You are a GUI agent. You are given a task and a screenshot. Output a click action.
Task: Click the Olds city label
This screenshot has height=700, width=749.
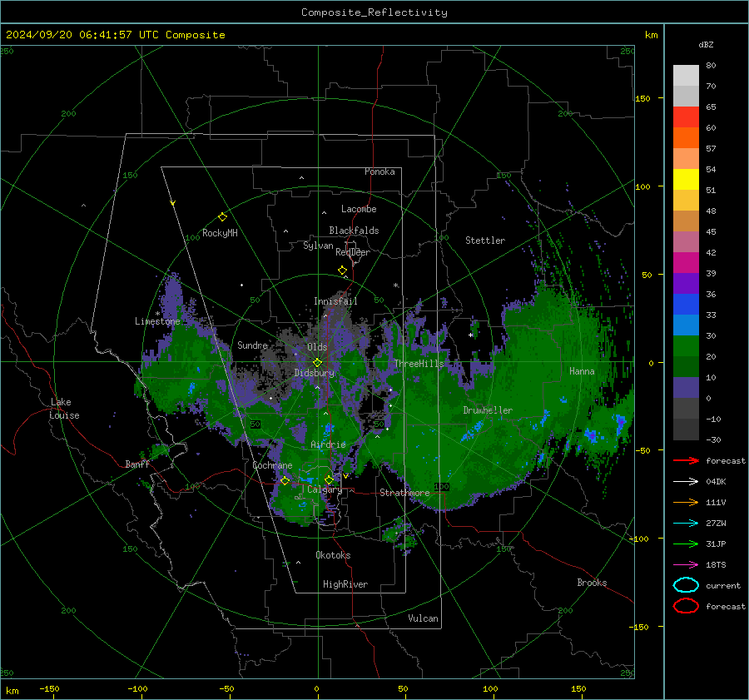pos(317,347)
